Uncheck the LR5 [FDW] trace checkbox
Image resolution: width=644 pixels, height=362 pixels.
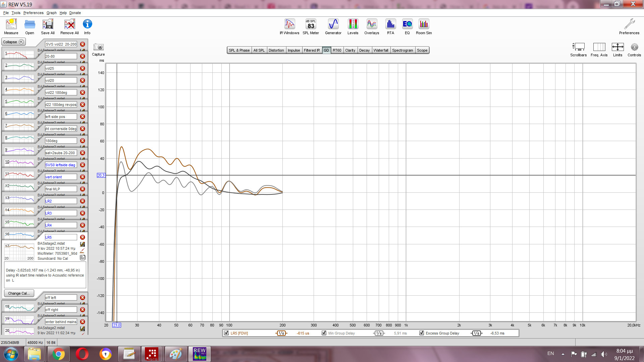click(226, 333)
